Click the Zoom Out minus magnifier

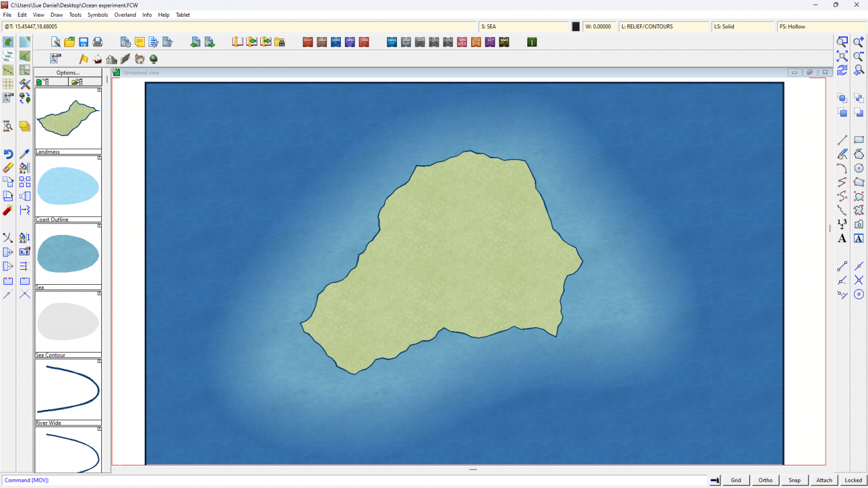click(x=859, y=56)
